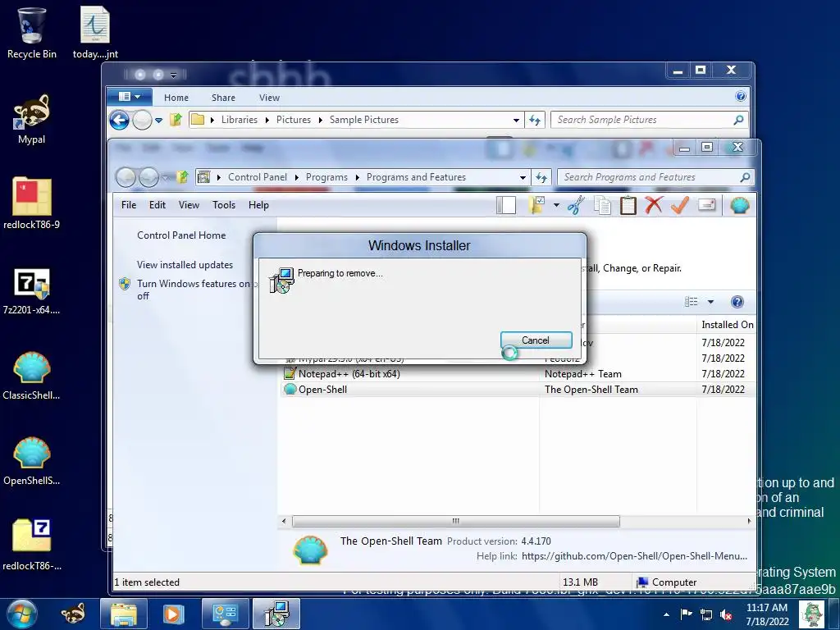
Task: Click the muted volume tray icon
Action: click(x=727, y=614)
